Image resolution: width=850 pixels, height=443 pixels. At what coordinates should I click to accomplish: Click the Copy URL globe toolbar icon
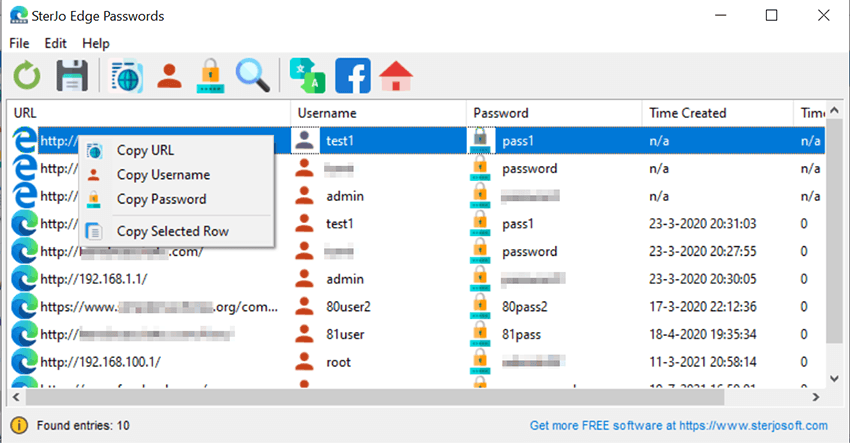click(x=126, y=76)
